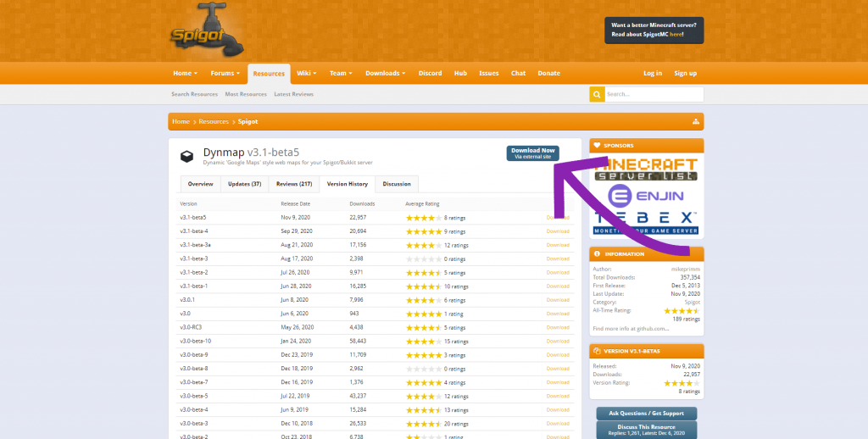The width and height of the screenshot is (868, 439).
Task: Click the info icon in Information header
Action: point(597,254)
